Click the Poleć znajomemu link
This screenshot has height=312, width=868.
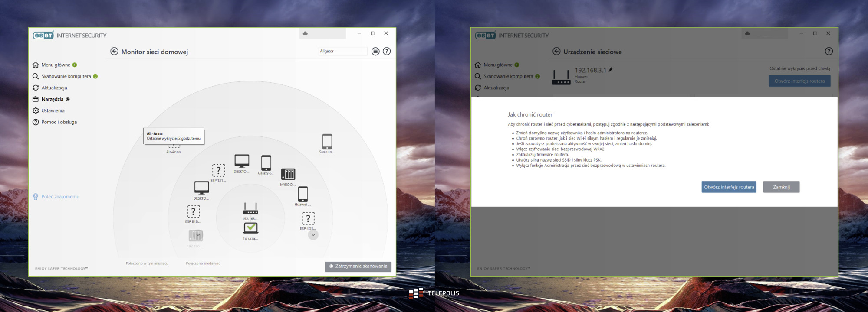(x=60, y=197)
